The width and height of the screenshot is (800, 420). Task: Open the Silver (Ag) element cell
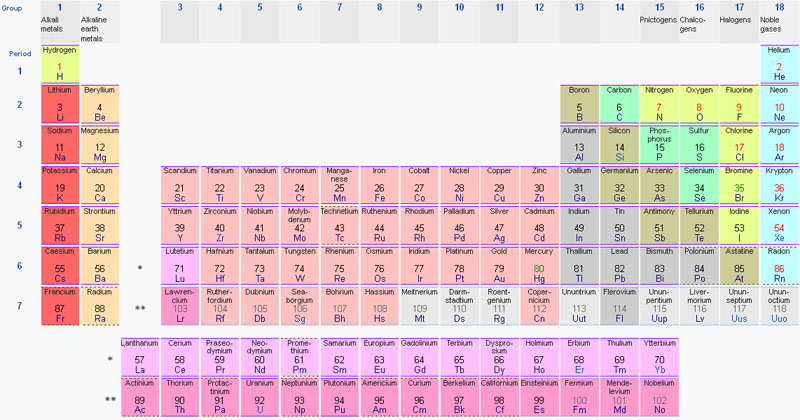(x=499, y=225)
